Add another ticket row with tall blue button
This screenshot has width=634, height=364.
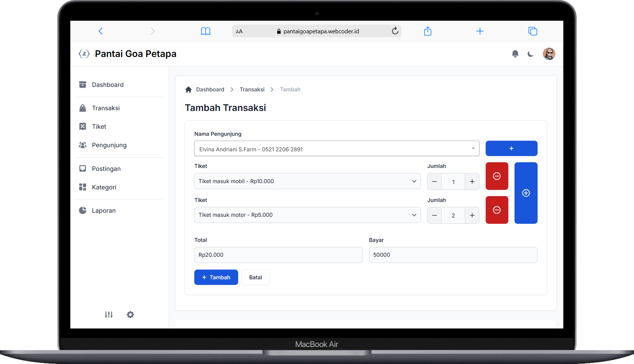tap(526, 193)
